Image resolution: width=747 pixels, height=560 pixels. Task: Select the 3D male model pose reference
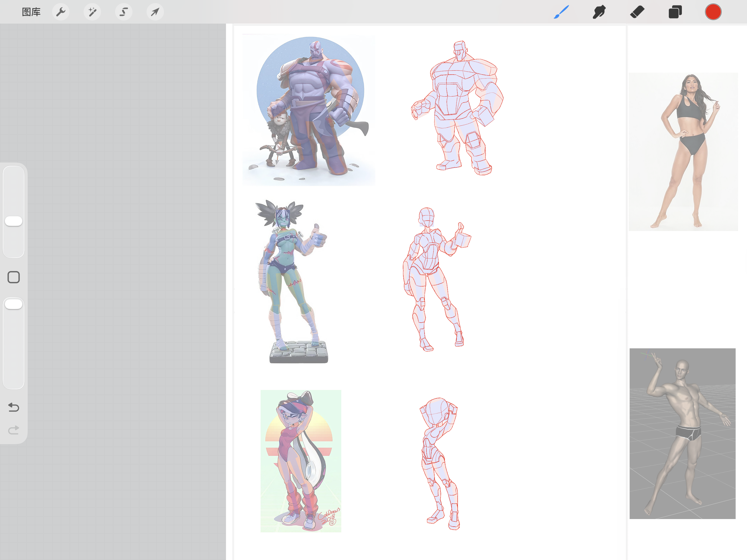682,433
